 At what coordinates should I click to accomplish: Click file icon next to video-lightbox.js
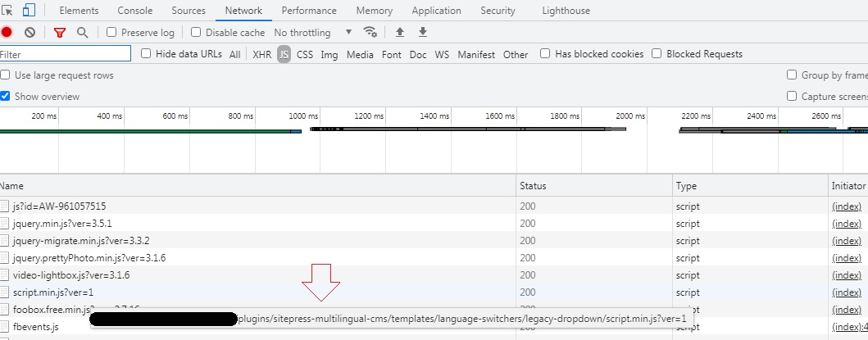click(5, 275)
